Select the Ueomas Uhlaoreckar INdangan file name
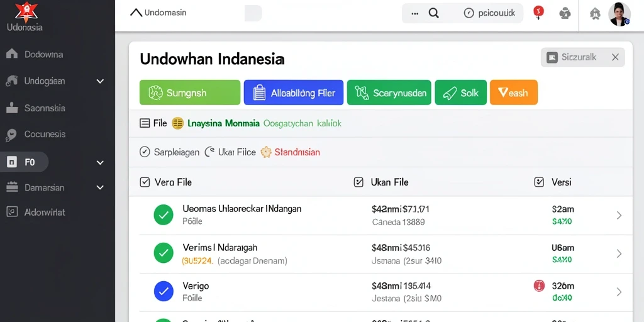 point(242,209)
